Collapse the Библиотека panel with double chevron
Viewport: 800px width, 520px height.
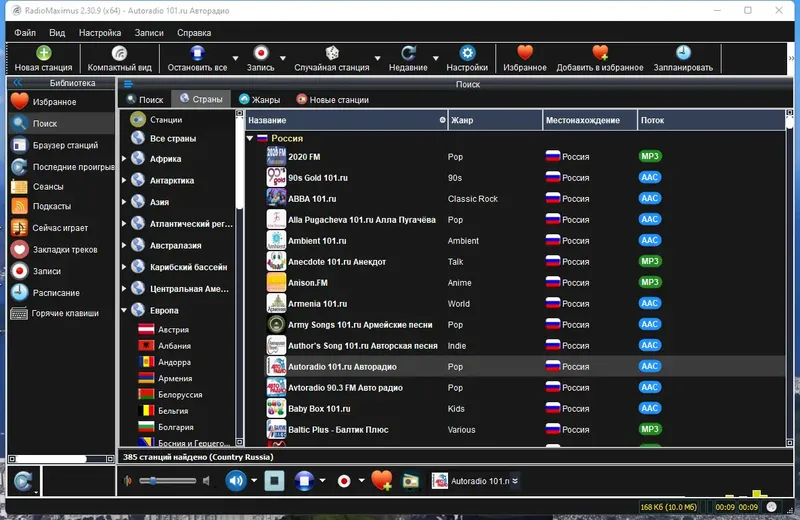(x=18, y=83)
